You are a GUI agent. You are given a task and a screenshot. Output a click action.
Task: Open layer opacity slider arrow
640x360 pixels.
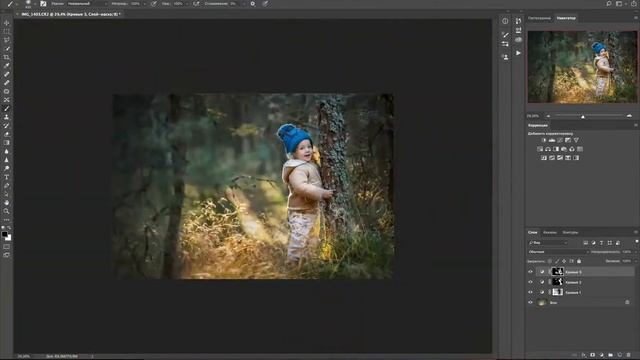click(x=636, y=252)
